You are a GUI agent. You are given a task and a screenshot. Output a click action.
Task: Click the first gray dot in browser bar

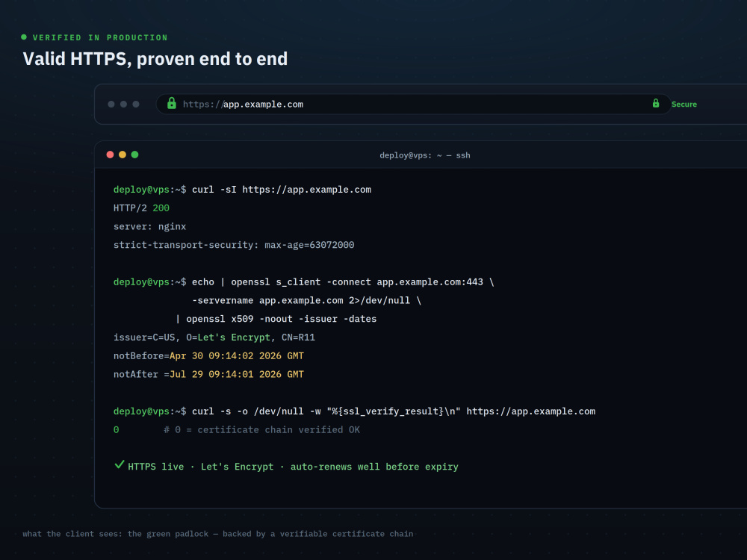(111, 105)
